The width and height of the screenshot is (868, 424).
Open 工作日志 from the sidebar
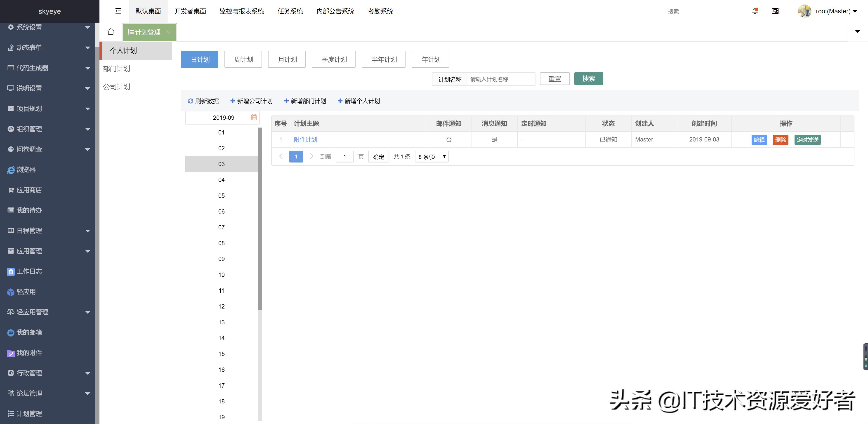(x=29, y=271)
